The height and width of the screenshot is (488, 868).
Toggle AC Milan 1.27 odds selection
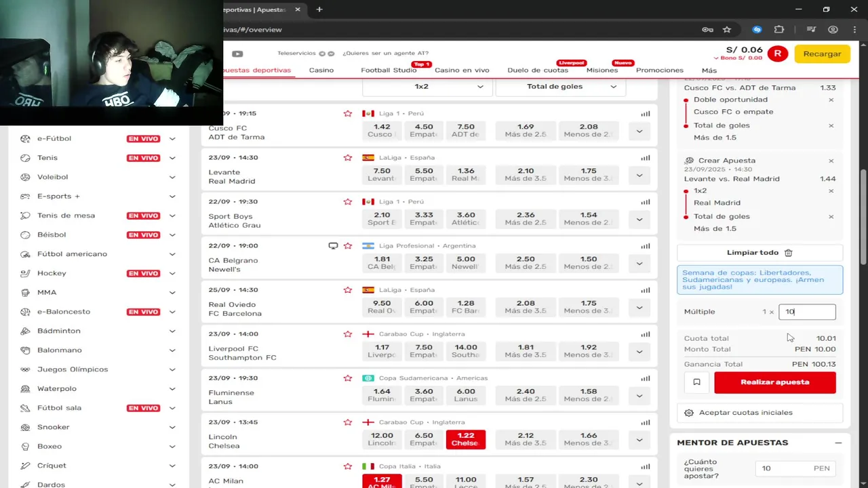click(x=382, y=480)
